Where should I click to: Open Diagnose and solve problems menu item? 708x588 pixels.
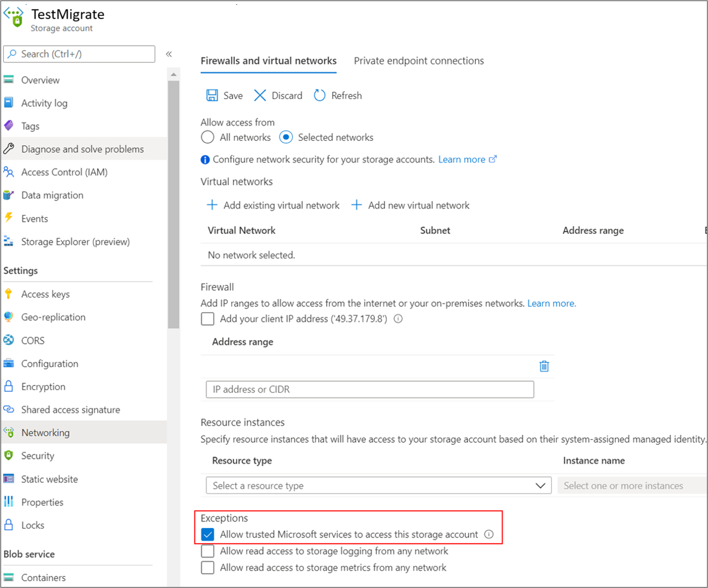(x=84, y=149)
